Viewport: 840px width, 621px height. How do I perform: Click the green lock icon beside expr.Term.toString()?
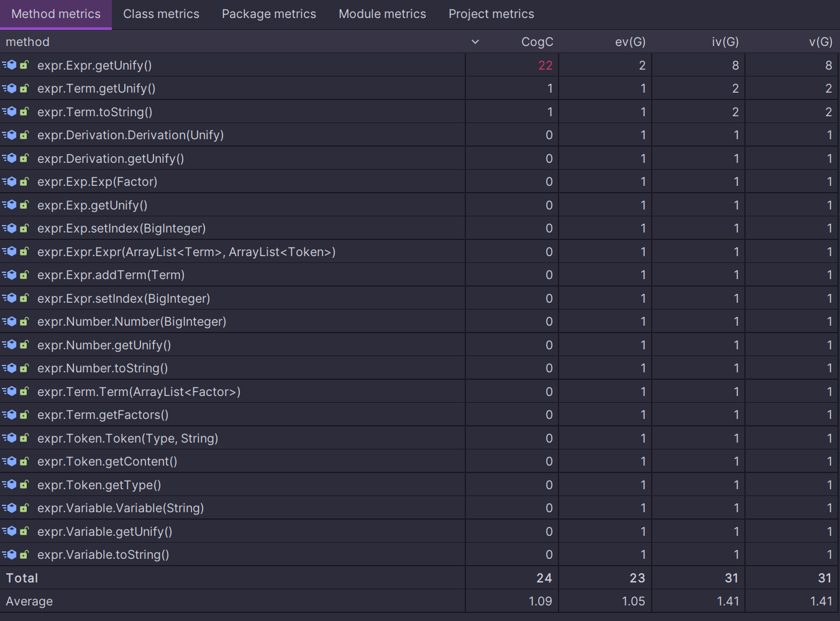click(x=24, y=112)
